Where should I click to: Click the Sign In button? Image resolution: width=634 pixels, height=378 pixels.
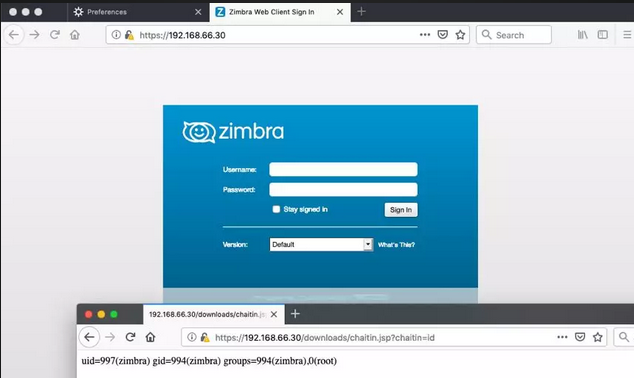click(401, 209)
